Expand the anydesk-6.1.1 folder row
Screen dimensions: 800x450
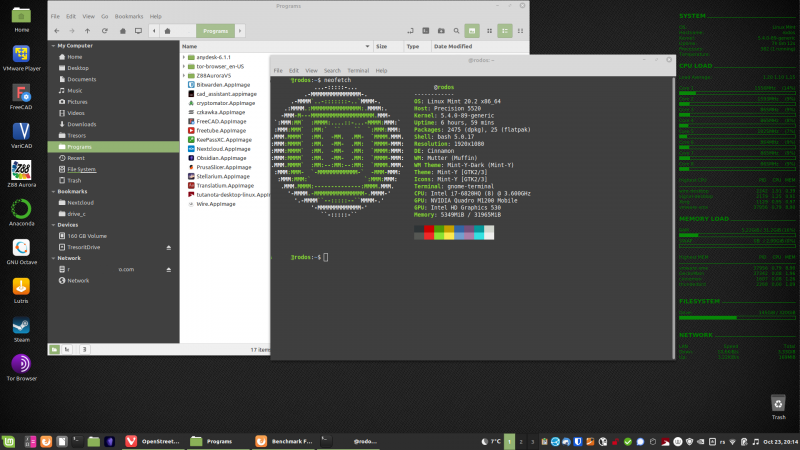click(x=184, y=57)
